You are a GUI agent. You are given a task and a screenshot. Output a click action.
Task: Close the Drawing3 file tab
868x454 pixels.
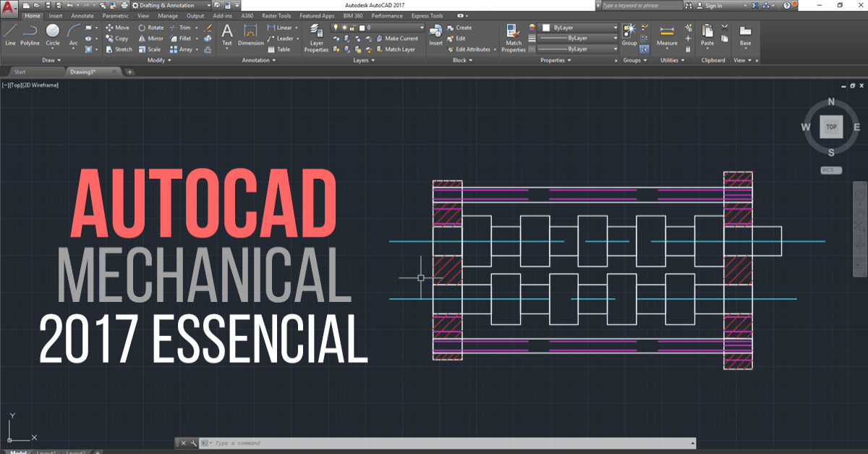tap(116, 72)
